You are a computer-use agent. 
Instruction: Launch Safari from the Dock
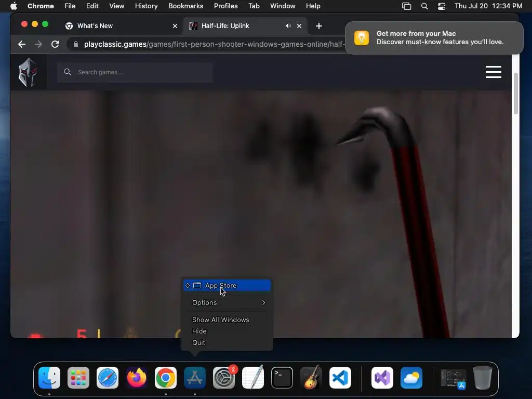point(108,378)
